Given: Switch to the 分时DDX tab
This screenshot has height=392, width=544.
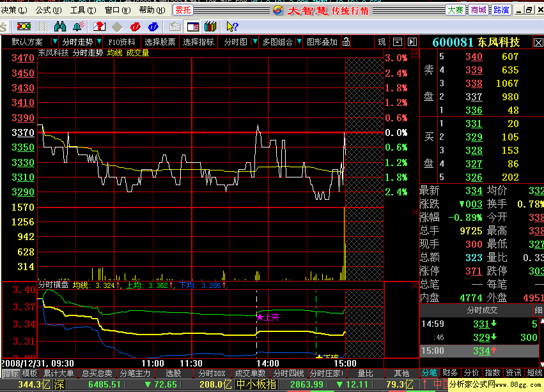Looking at the screenshot, I should (x=212, y=373).
